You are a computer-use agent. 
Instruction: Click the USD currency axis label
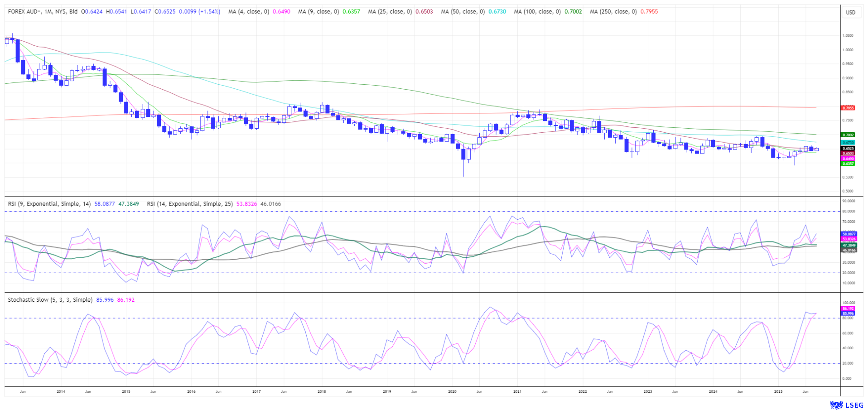(850, 12)
